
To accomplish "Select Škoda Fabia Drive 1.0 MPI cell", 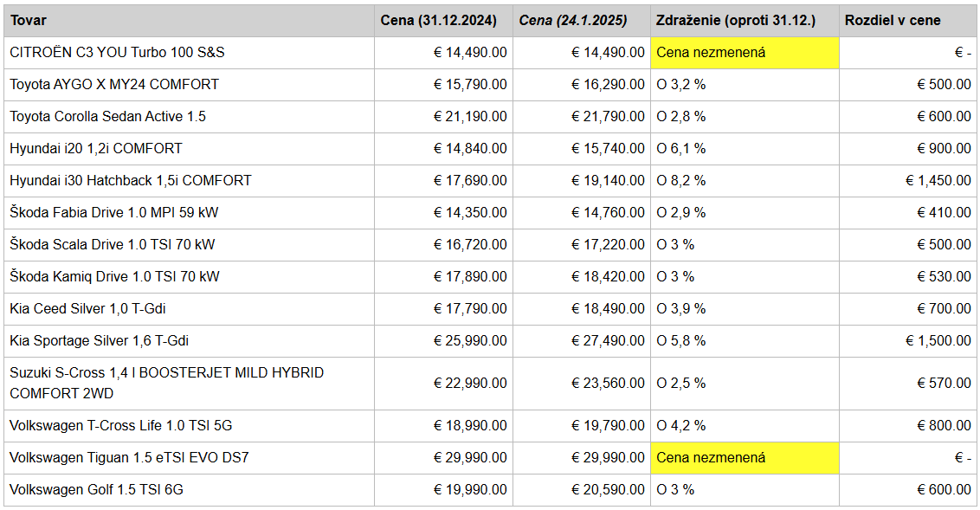I will pos(115,212).
